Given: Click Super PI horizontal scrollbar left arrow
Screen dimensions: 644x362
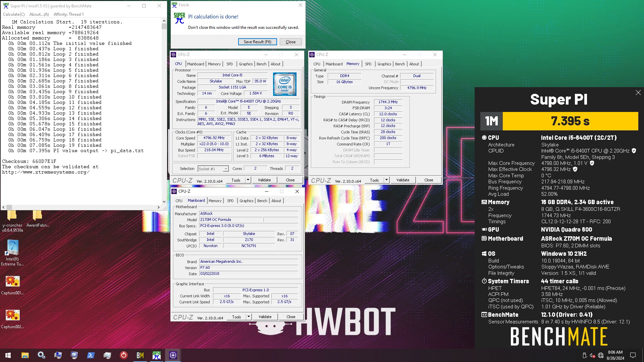Looking at the screenshot, I should coord(3,207).
